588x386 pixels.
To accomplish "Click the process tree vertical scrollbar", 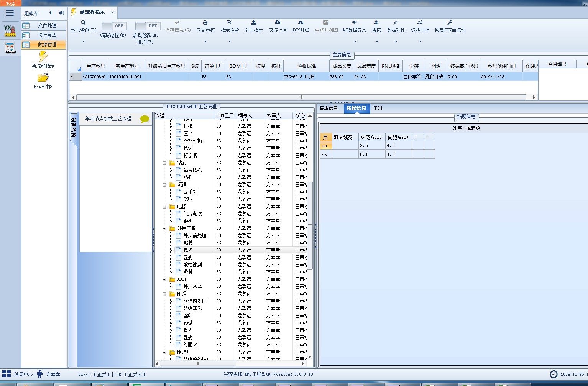I will (310, 225).
